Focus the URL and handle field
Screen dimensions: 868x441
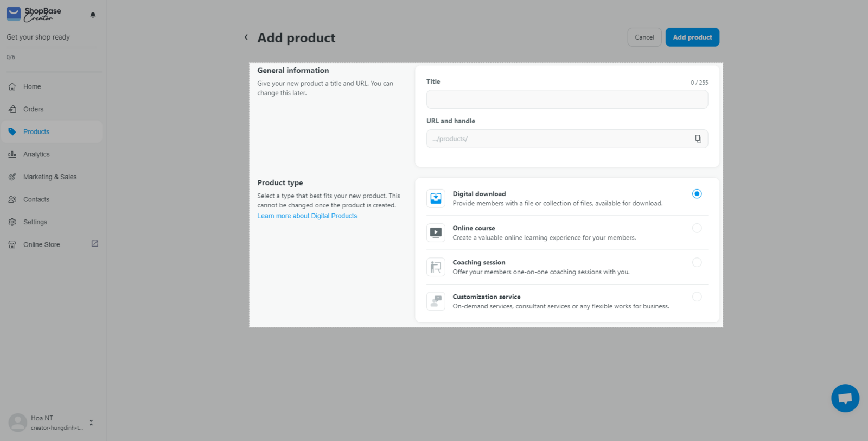(x=567, y=139)
